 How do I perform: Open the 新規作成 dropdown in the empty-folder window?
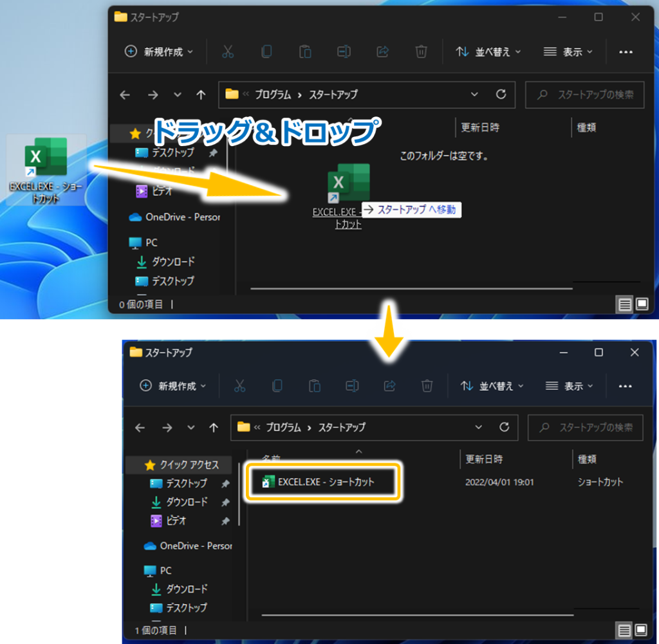158,52
